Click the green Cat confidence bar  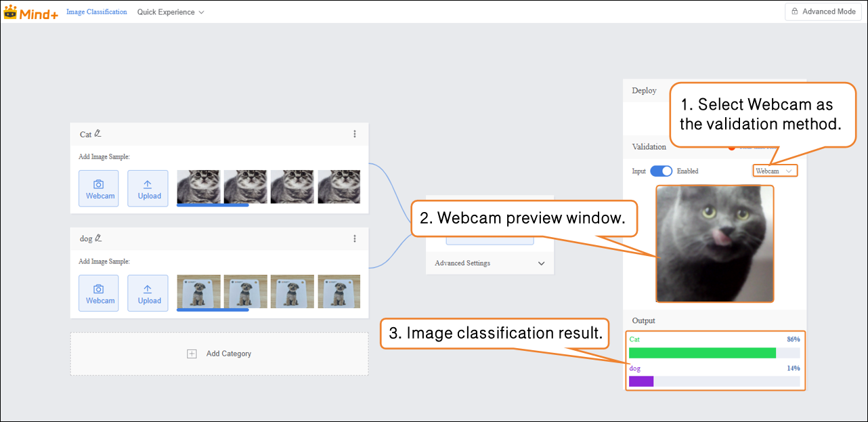click(702, 353)
